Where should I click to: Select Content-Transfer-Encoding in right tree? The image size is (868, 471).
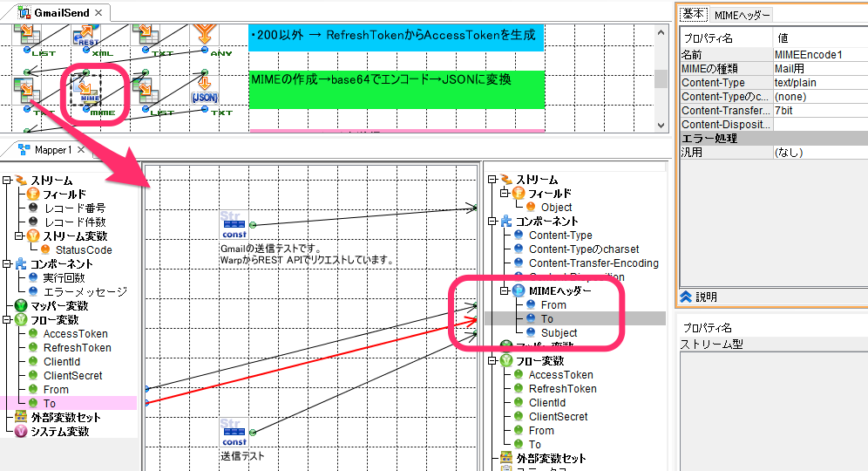[593, 263]
